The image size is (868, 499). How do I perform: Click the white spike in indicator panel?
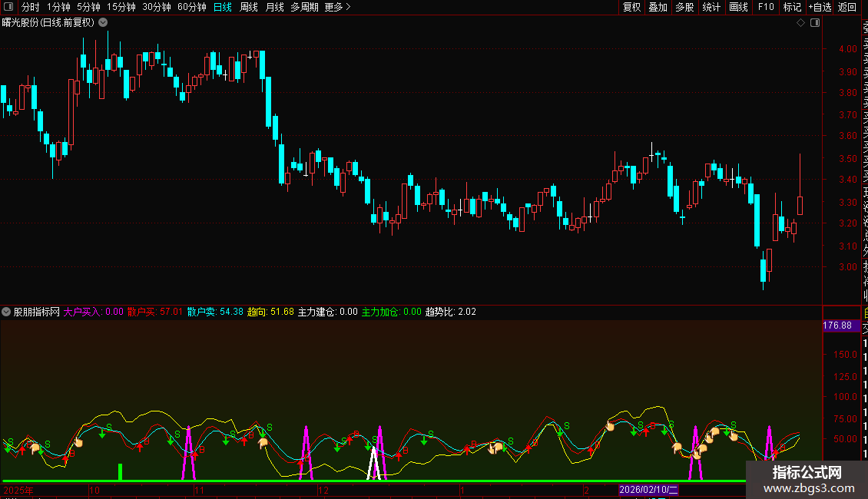373,464
